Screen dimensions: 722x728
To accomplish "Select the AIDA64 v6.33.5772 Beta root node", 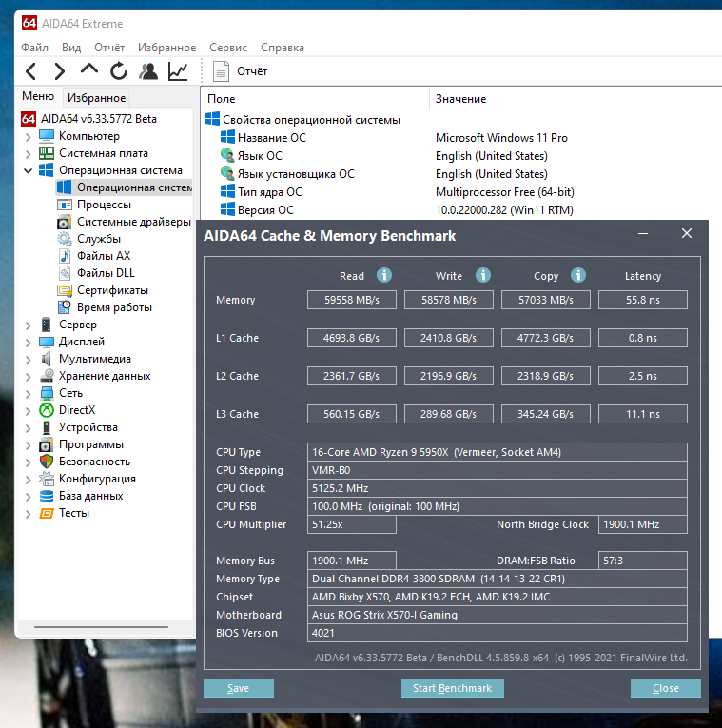I will click(x=89, y=119).
